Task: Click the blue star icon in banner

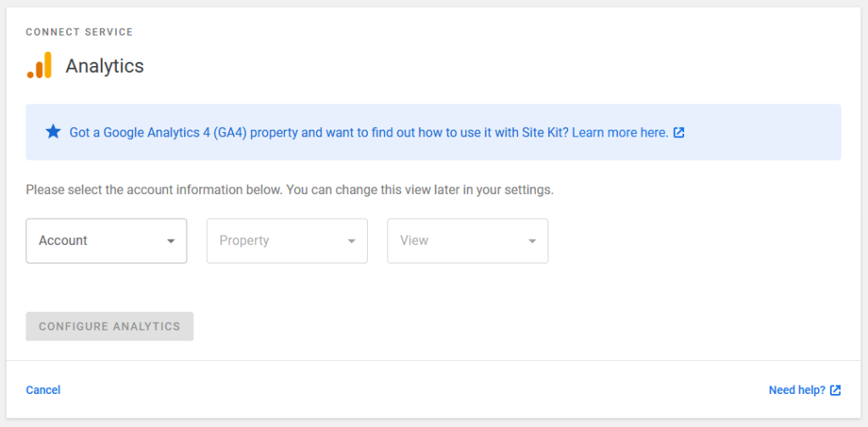Action: pyautogui.click(x=53, y=132)
